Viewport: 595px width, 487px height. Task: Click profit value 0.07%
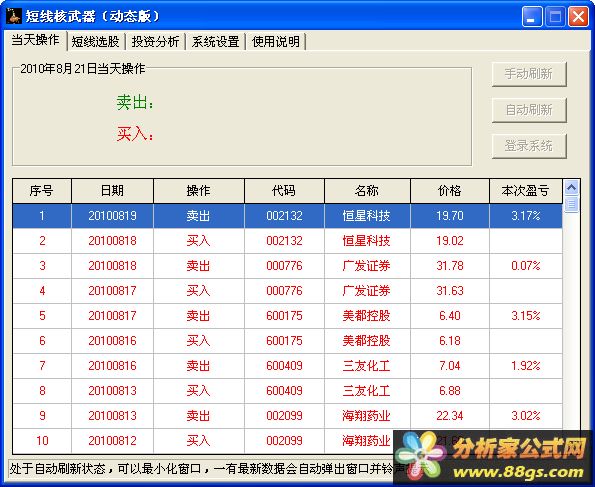[526, 266]
